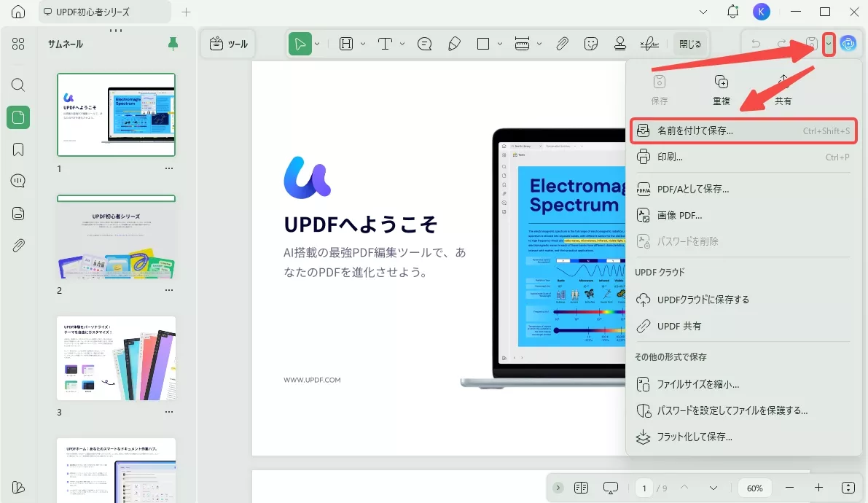Image resolution: width=868 pixels, height=503 pixels.
Task: Select the stamp tool
Action: pyautogui.click(x=620, y=44)
